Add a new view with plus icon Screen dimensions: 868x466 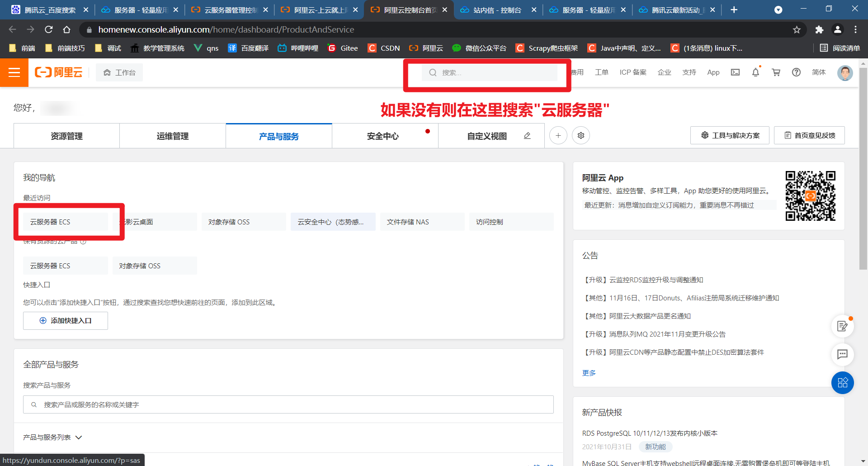(558, 136)
